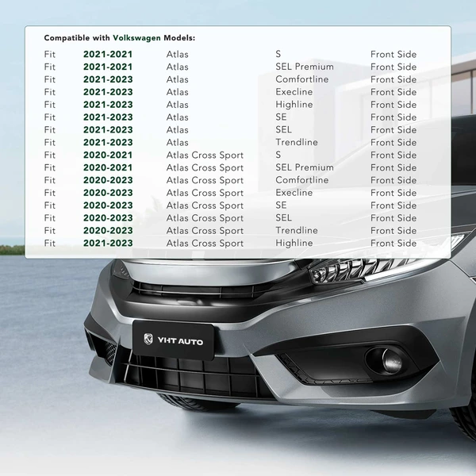Click 'Atlas Cross Sport' in the S trim row

pyautogui.click(x=205, y=155)
